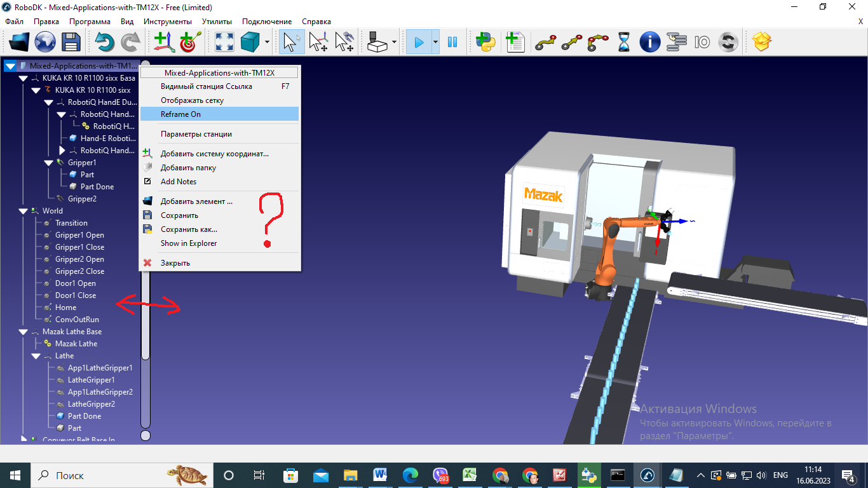Click 'Show in Explorer' menu entry
868x488 pixels.
pos(189,243)
